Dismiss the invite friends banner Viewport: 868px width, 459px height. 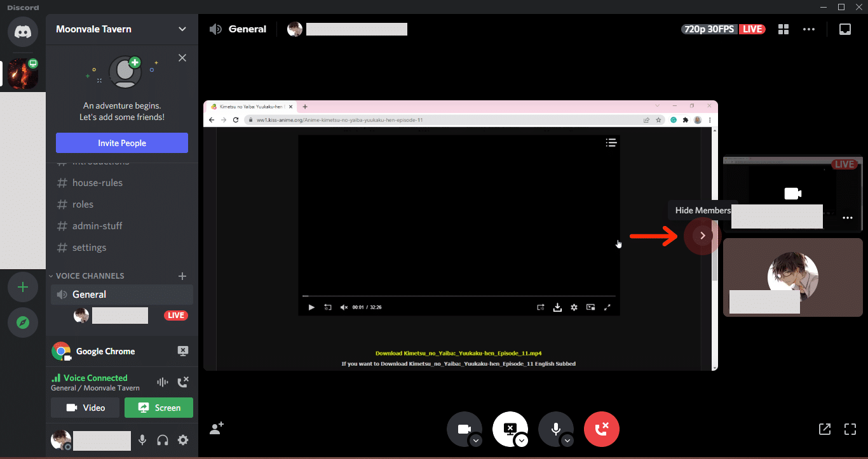pos(182,58)
